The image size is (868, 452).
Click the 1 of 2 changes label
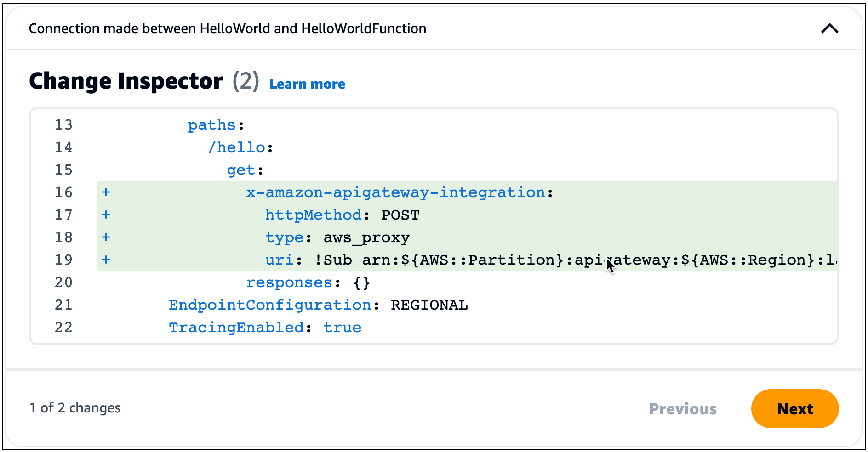(x=75, y=407)
